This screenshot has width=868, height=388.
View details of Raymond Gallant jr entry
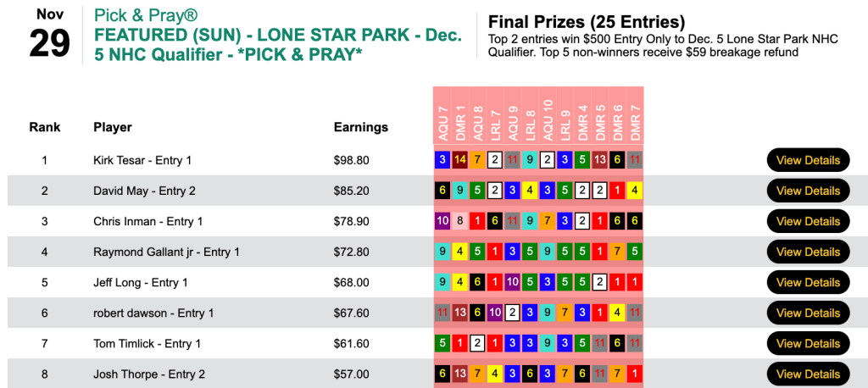coord(808,252)
